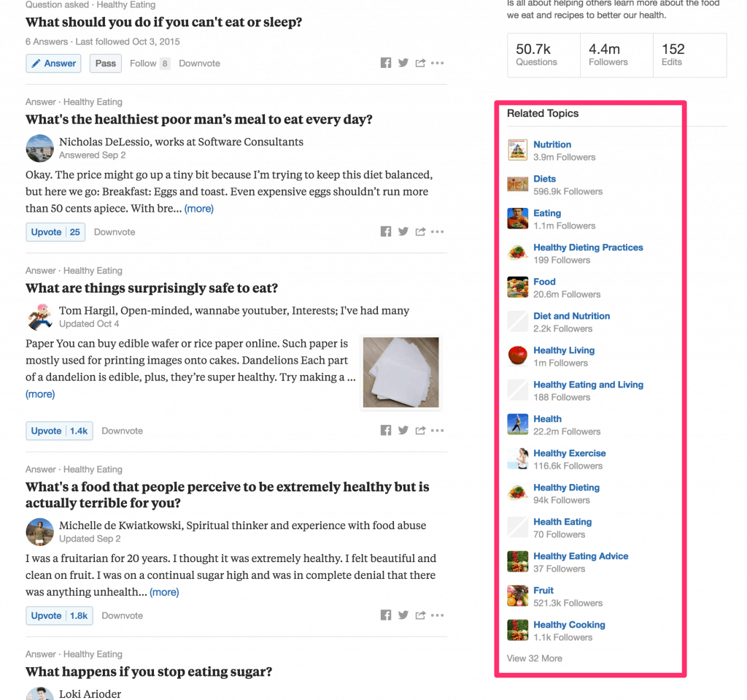Click Twitter share icon on fruitarian answer
747x700 pixels.
tap(403, 615)
